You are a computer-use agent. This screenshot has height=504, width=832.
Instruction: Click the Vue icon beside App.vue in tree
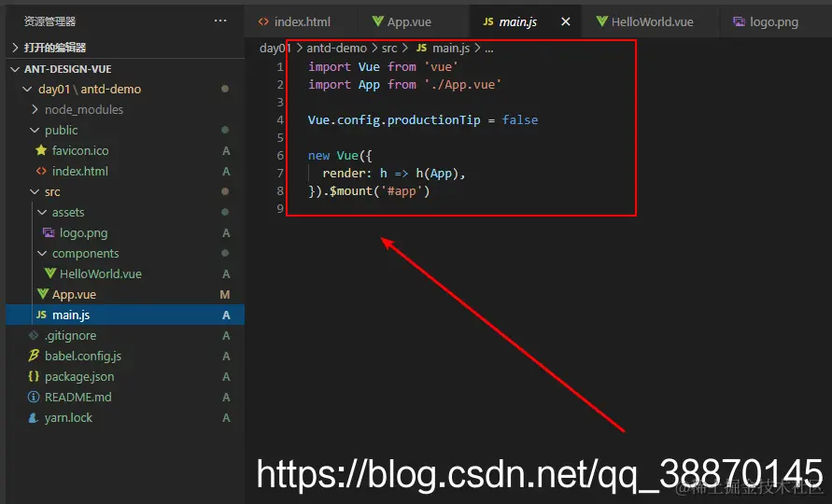click(x=43, y=294)
